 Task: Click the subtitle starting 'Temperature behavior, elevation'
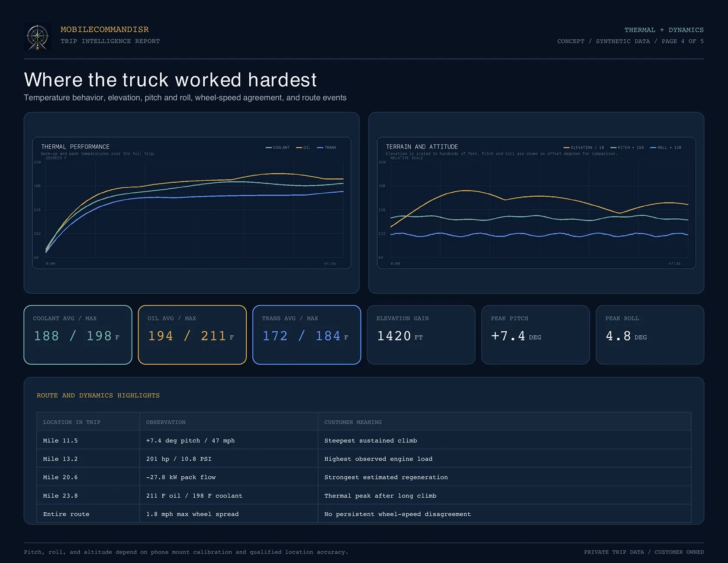click(x=185, y=98)
